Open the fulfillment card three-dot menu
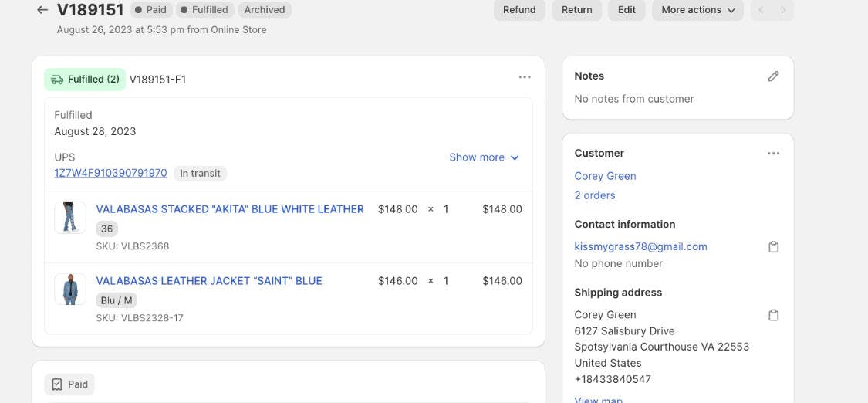Screen dimensions: 868x403 (x=525, y=77)
